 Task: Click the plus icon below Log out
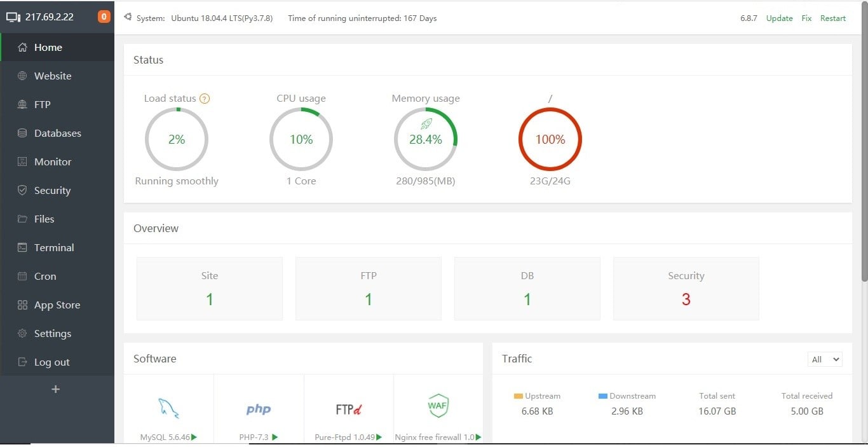[x=56, y=389]
